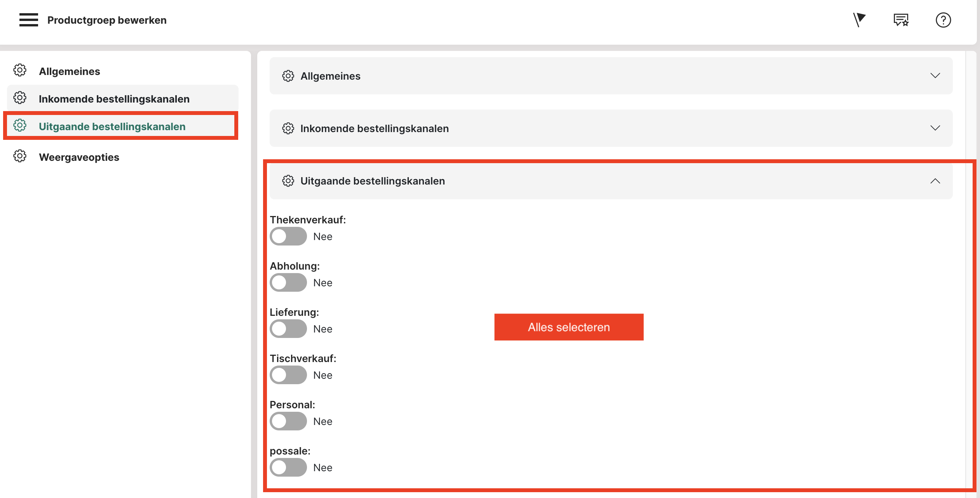Select Inkomende bestellingskanalen in sidebar

coord(114,99)
